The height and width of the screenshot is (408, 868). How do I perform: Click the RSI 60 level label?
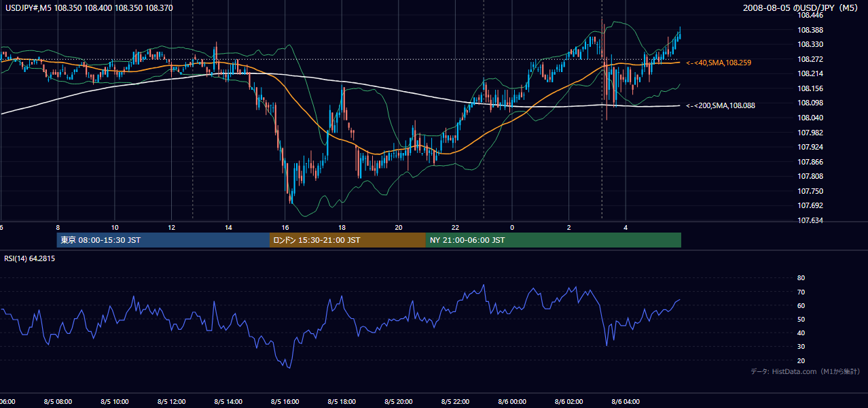click(801, 305)
